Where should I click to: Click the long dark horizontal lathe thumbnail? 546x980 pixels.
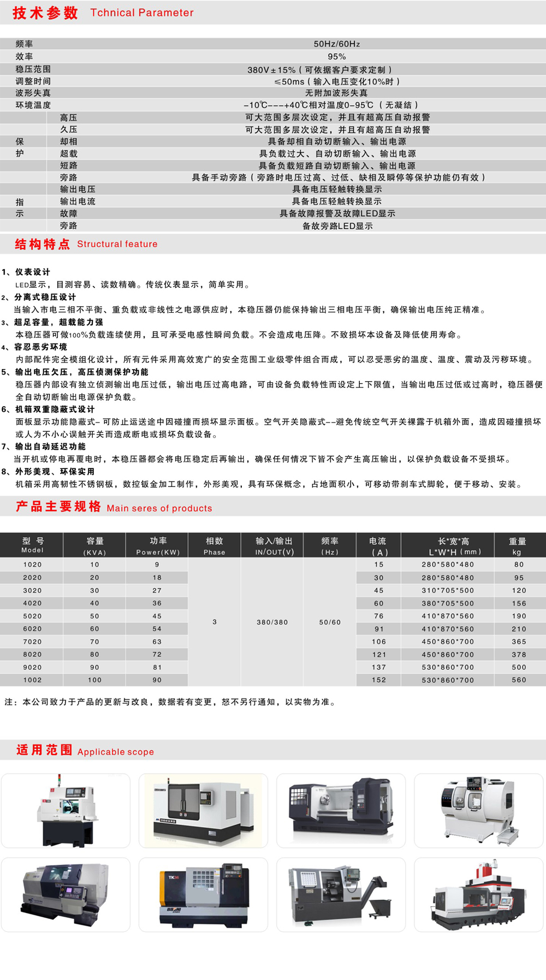click(x=341, y=810)
